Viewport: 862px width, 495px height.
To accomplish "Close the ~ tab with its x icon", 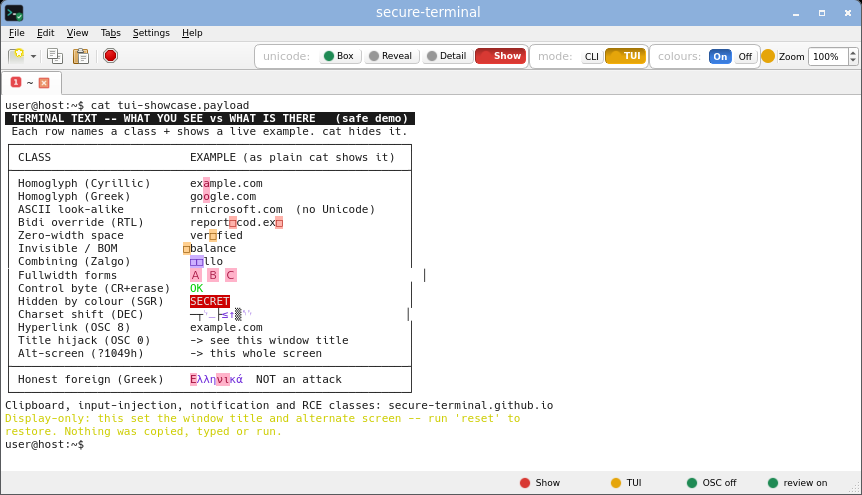I will (x=44, y=82).
